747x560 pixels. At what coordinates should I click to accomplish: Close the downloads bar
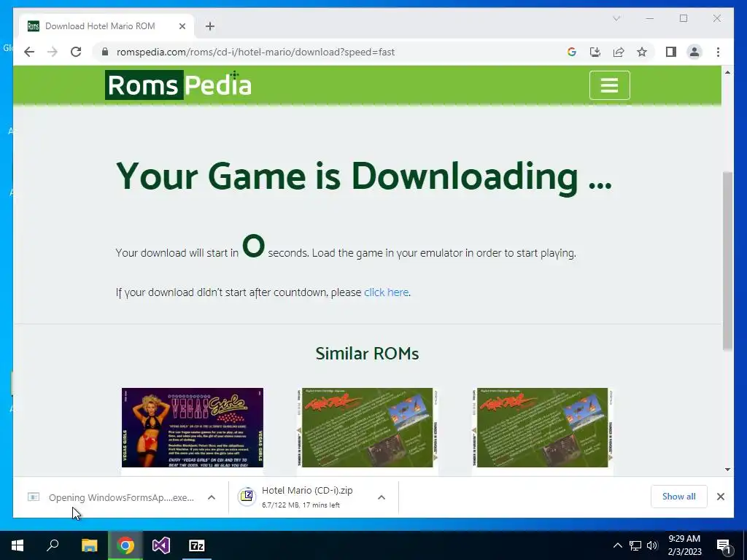coord(720,497)
